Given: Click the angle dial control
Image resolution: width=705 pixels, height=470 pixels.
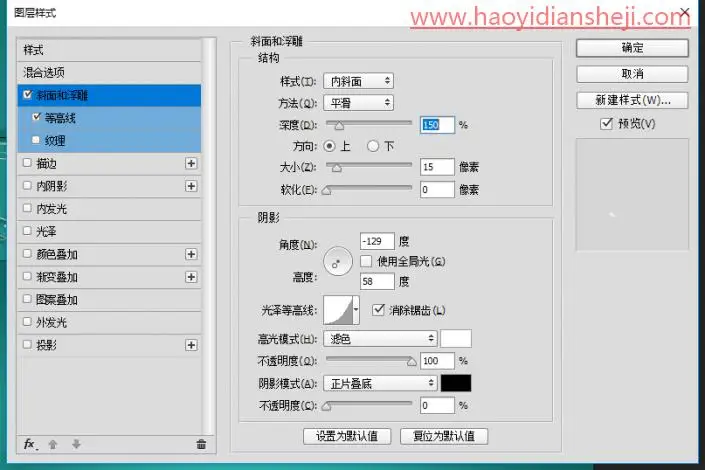Looking at the screenshot, I should (x=338, y=261).
